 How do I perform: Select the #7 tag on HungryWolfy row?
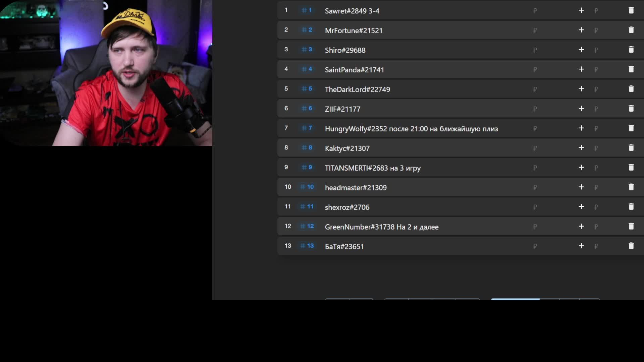[x=307, y=128]
